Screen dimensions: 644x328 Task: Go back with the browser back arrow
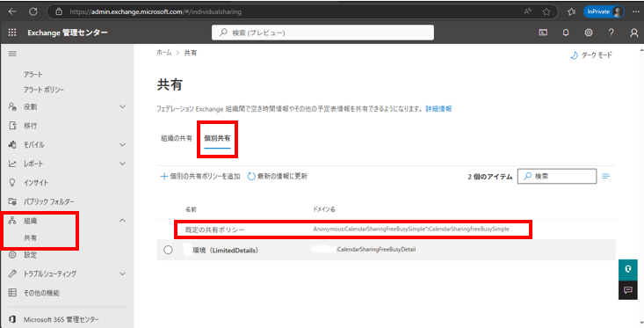(12, 11)
